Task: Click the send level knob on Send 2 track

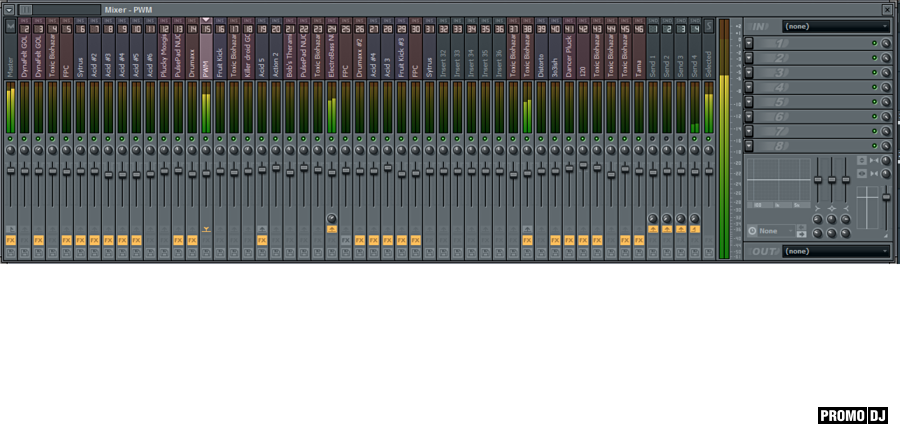Action: 667,219
